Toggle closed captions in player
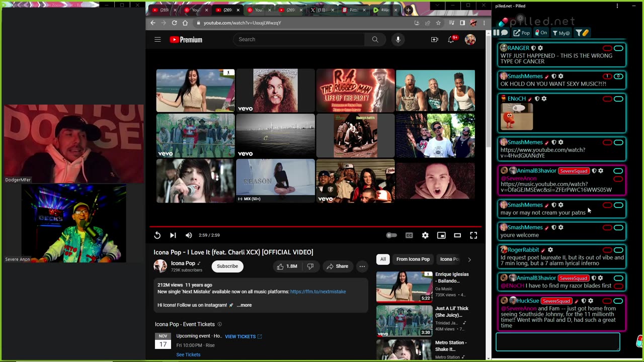 point(409,235)
